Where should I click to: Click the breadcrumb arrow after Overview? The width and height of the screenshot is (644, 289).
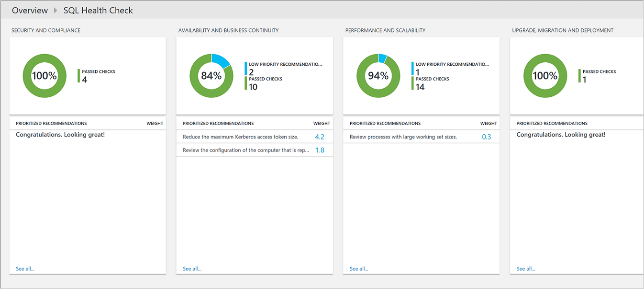(54, 10)
